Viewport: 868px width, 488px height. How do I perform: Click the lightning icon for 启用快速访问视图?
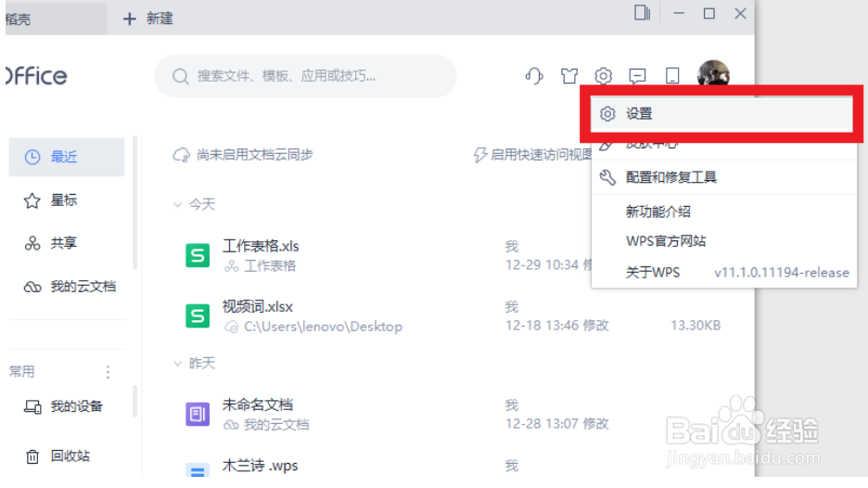click(x=480, y=155)
